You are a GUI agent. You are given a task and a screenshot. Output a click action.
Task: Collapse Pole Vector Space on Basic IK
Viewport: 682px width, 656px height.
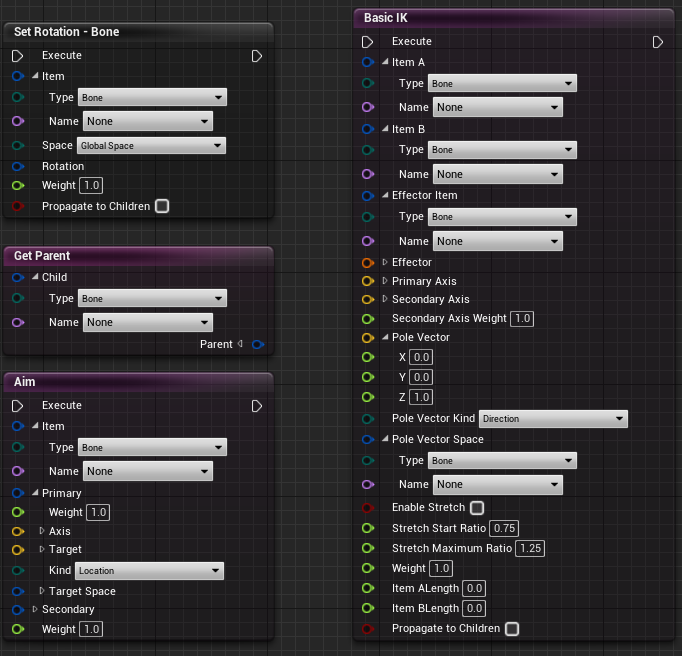click(x=385, y=439)
